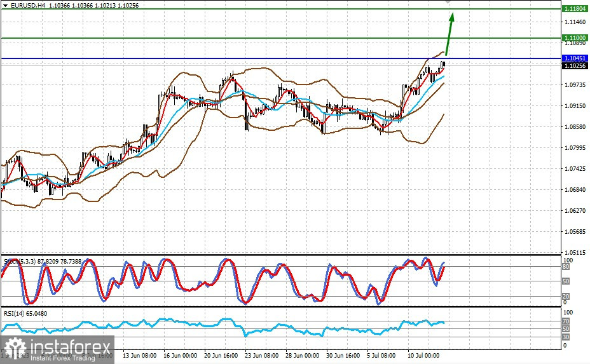
Task: Click the 1.11460 value on price scale
Action: [x=575, y=22]
